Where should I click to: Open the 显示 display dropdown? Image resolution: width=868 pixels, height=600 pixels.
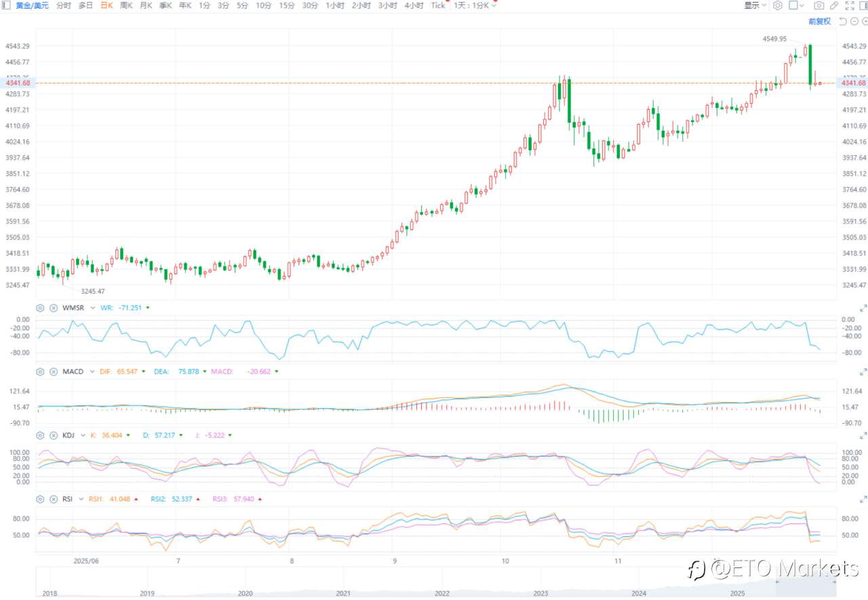pos(755,5)
